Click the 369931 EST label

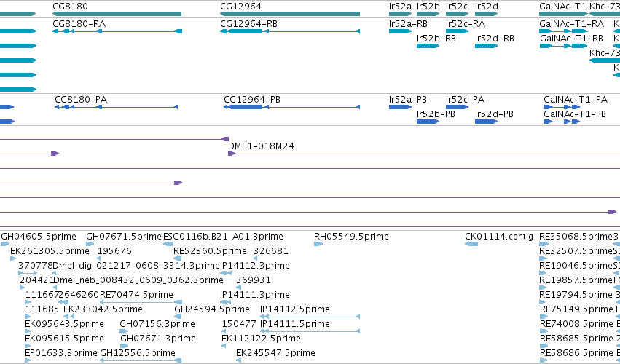click(254, 280)
